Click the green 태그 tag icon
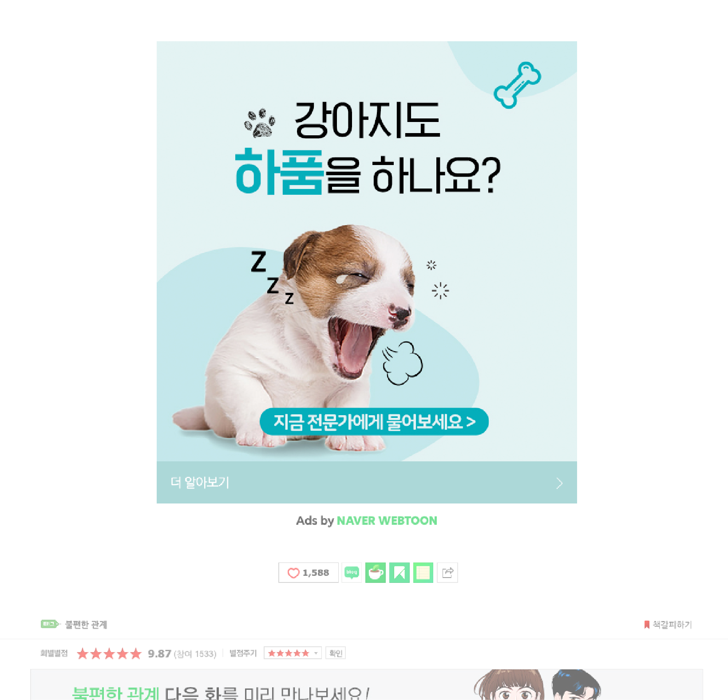 [50, 624]
